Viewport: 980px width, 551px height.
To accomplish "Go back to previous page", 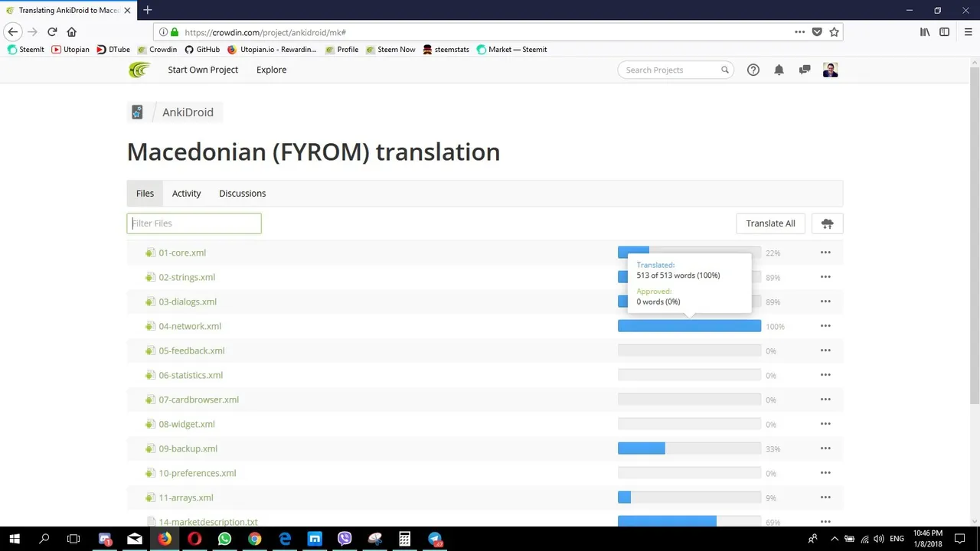I will click(13, 31).
